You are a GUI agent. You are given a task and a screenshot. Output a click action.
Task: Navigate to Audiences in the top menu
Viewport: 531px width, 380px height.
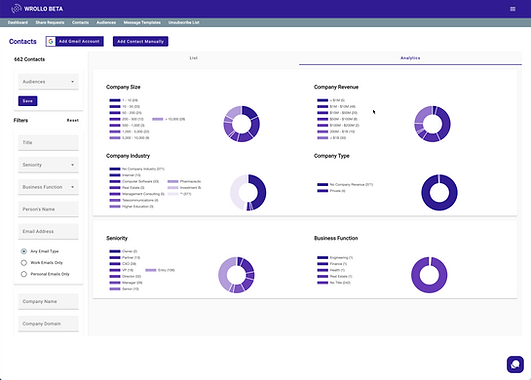coord(106,22)
